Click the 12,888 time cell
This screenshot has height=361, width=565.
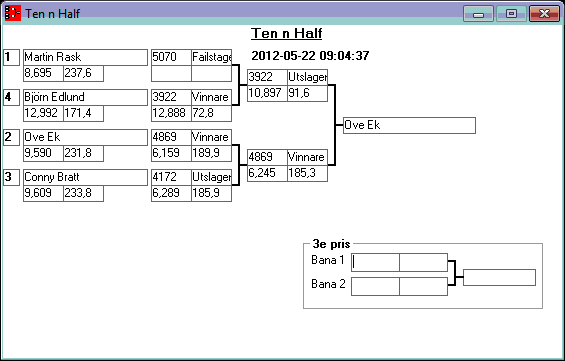pos(171,113)
